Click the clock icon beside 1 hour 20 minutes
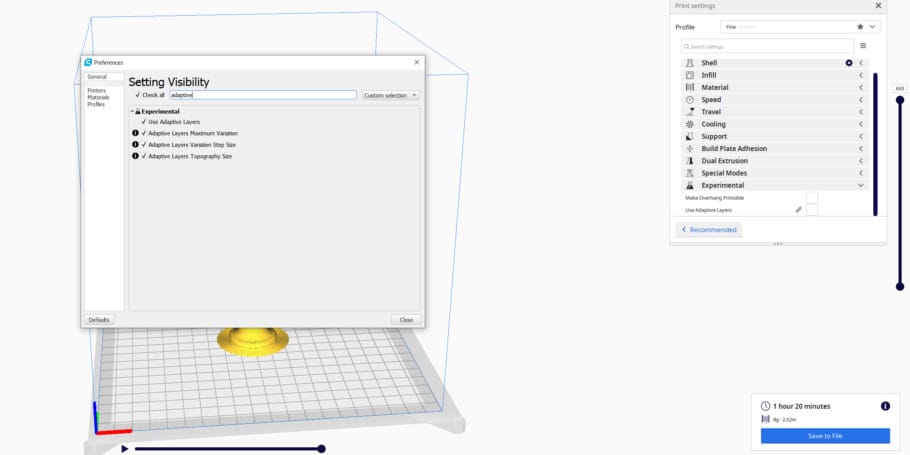Viewport: 910px width, 455px height. pos(765,406)
